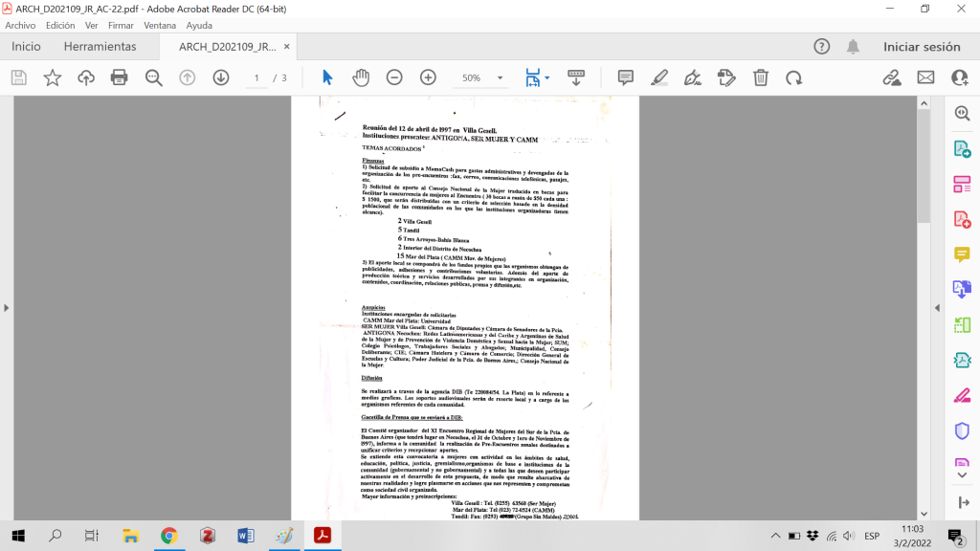
Task: Open Google Chrome from the taskbar
Action: point(168,536)
